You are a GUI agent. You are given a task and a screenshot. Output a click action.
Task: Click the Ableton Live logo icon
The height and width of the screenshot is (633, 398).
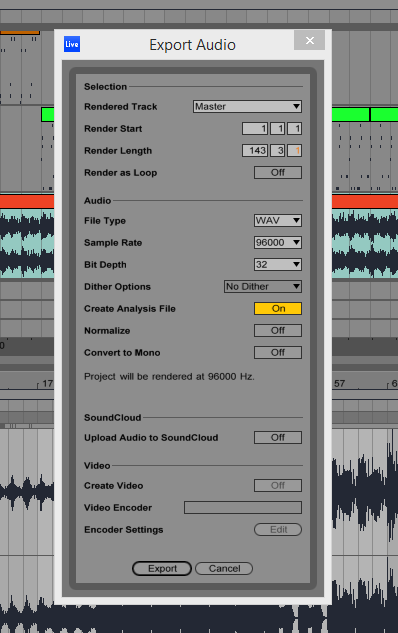coord(72,44)
